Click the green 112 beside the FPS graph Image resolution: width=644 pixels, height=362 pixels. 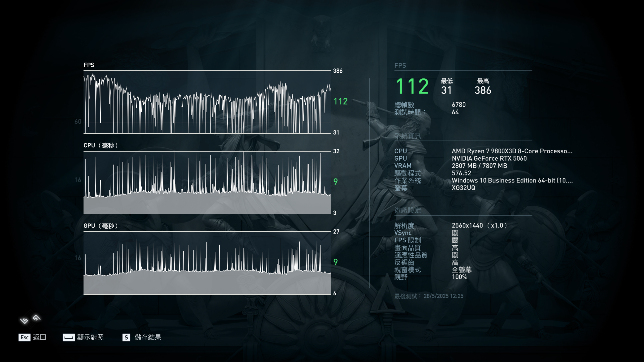click(x=340, y=101)
